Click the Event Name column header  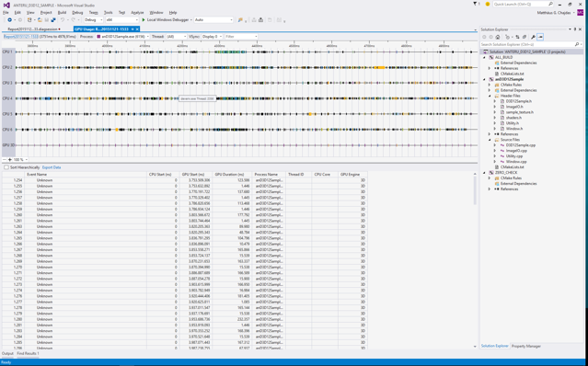(86, 175)
